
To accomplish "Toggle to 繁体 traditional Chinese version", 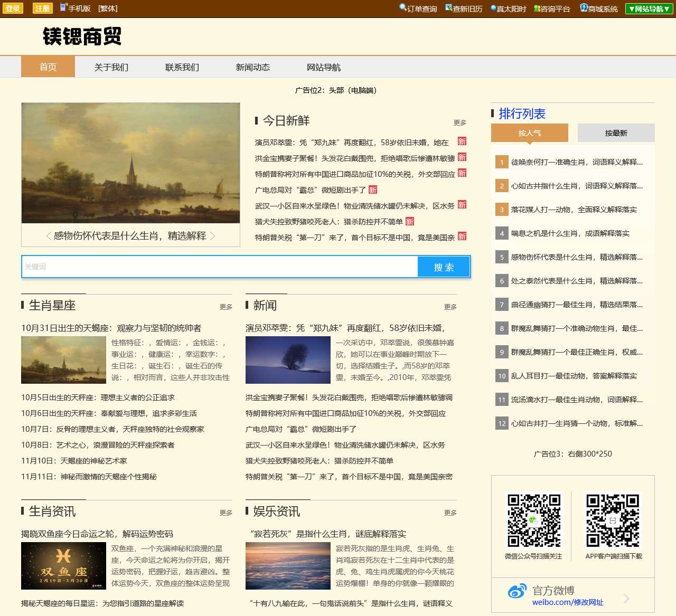I will [x=108, y=8].
